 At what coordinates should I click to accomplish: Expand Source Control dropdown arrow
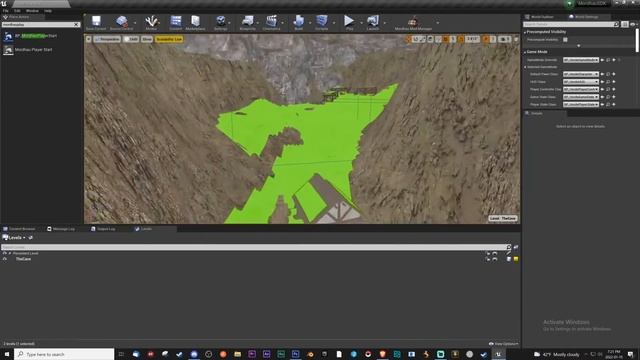coord(135,23)
